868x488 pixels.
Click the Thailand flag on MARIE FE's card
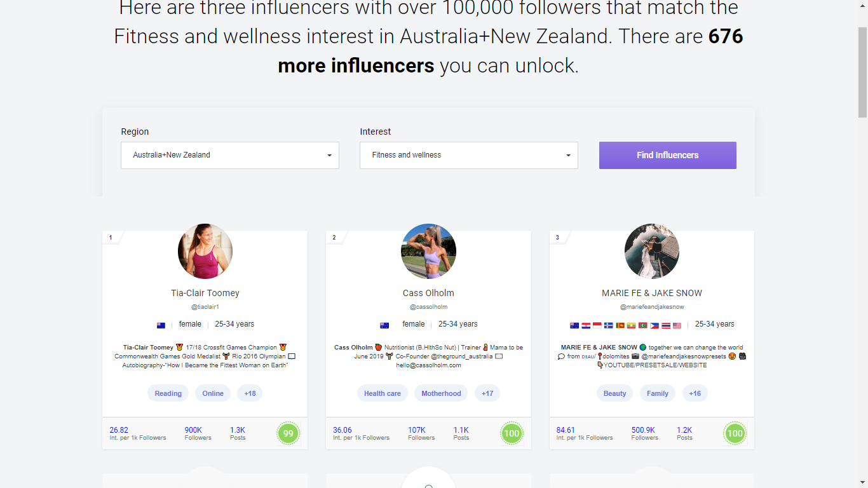(x=666, y=325)
